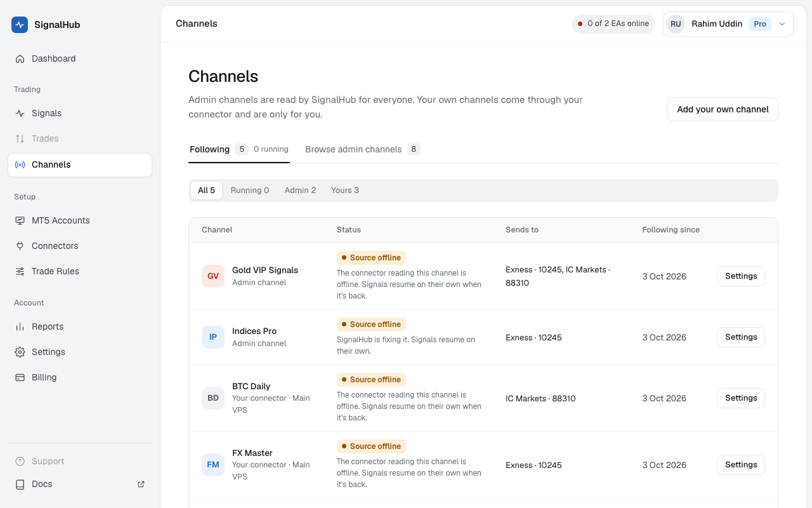Select the All 5 filter

206,190
